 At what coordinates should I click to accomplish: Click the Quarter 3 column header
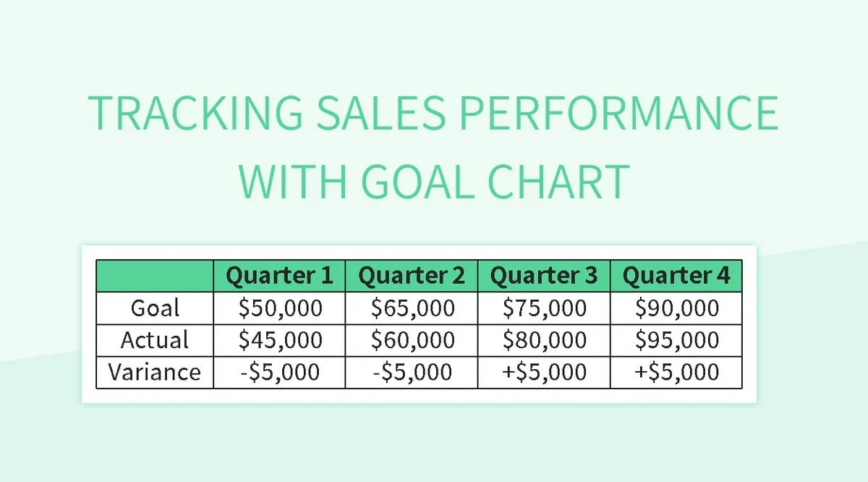pyautogui.click(x=544, y=276)
